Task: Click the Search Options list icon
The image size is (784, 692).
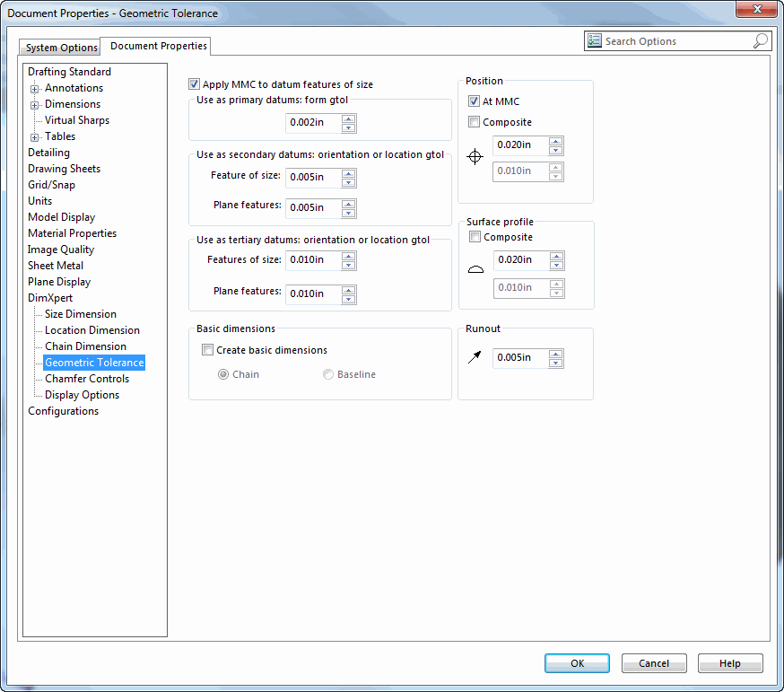Action: click(x=595, y=41)
